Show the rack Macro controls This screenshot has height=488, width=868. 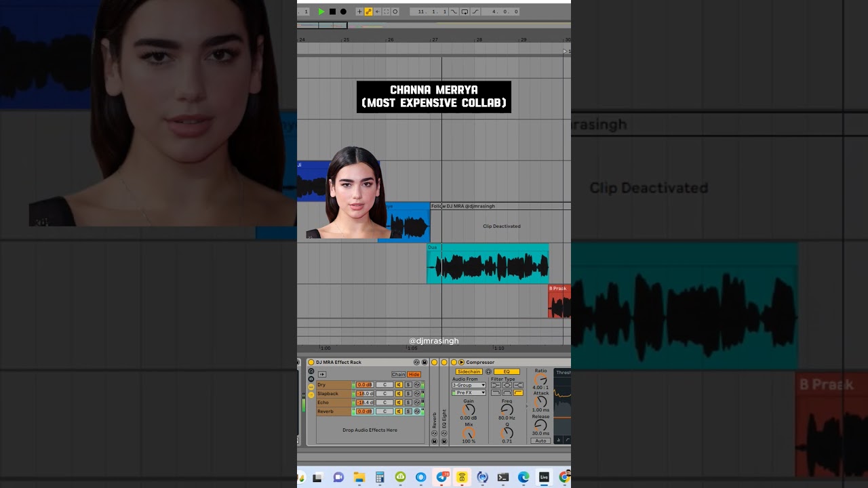[x=311, y=371]
